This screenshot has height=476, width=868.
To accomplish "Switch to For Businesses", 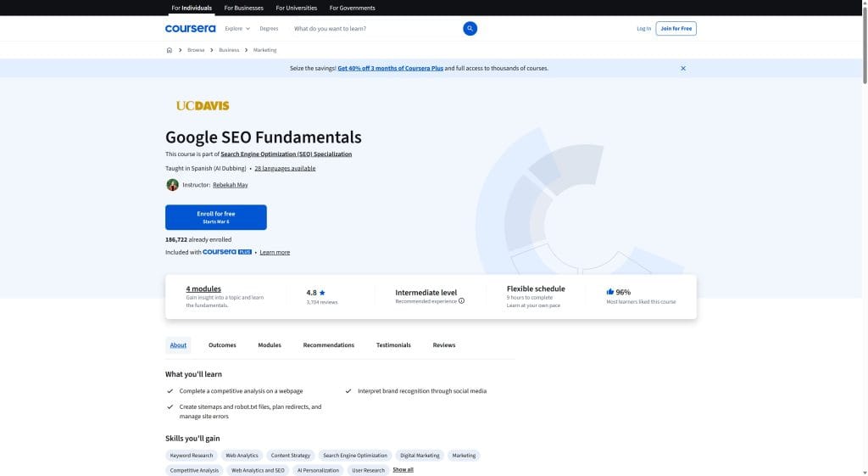I will 243,8.
